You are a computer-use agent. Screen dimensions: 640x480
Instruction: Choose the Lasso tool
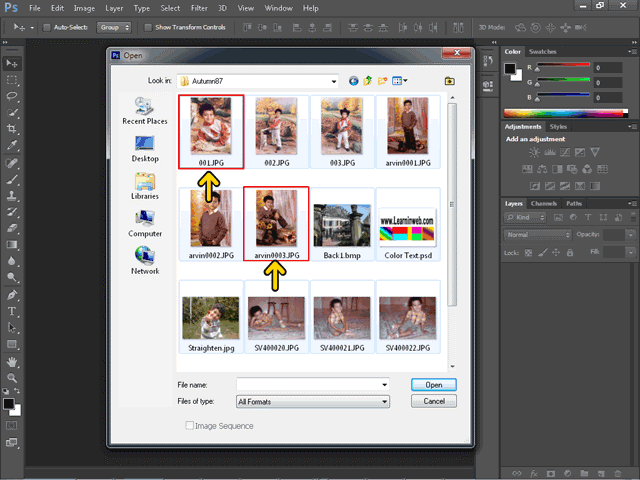pos(11,96)
